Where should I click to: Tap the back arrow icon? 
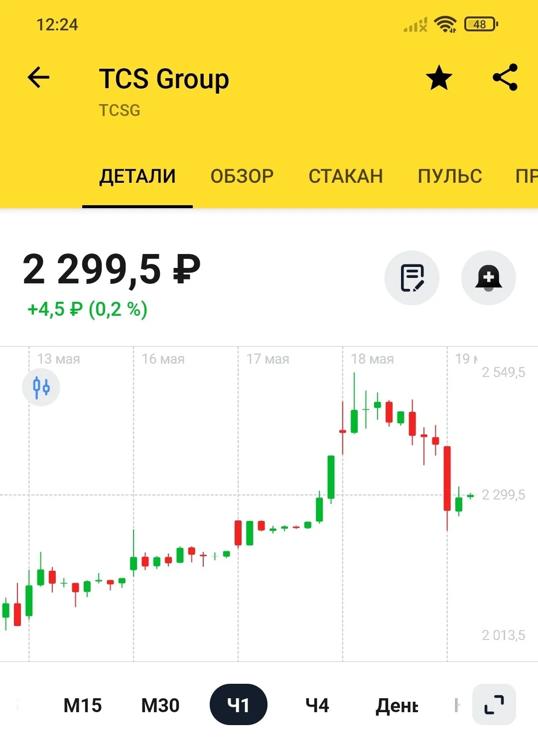(38, 77)
